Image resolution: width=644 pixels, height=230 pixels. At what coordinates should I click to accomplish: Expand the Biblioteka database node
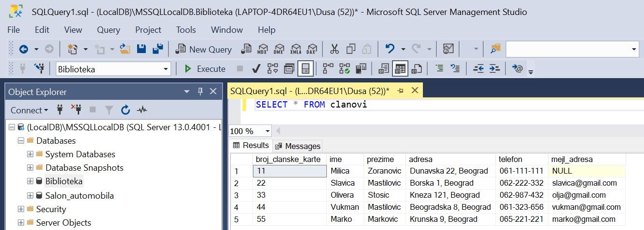(x=30, y=182)
